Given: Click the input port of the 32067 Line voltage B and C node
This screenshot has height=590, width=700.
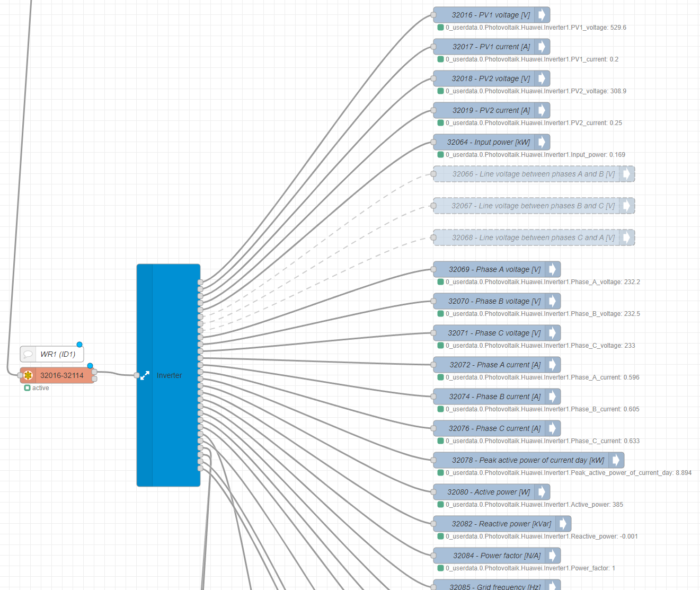Looking at the screenshot, I should pyautogui.click(x=433, y=206).
